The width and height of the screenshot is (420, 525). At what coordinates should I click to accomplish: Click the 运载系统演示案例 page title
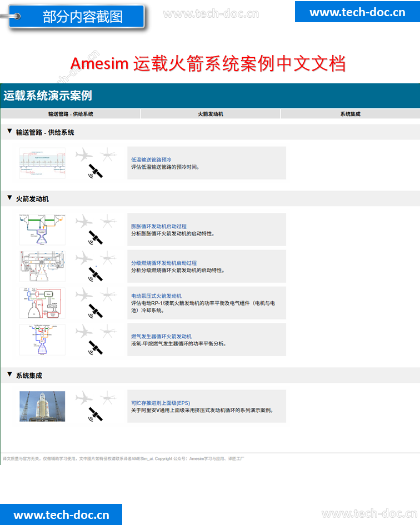coord(48,96)
